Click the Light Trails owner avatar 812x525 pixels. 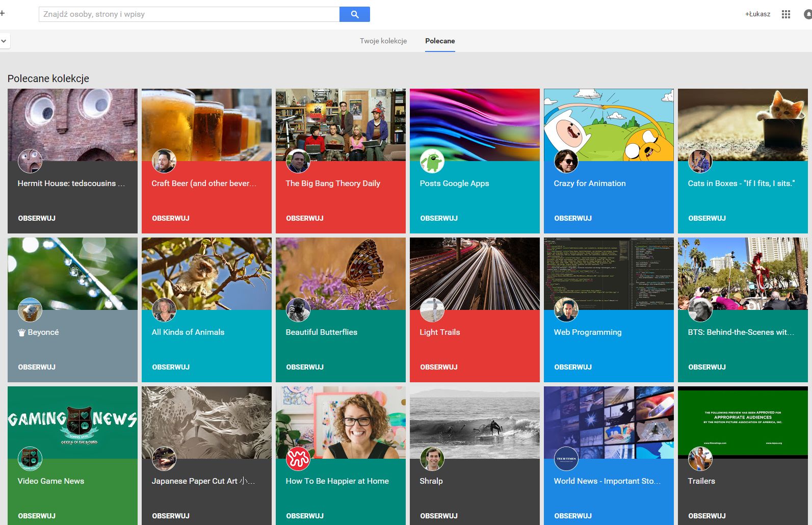432,310
